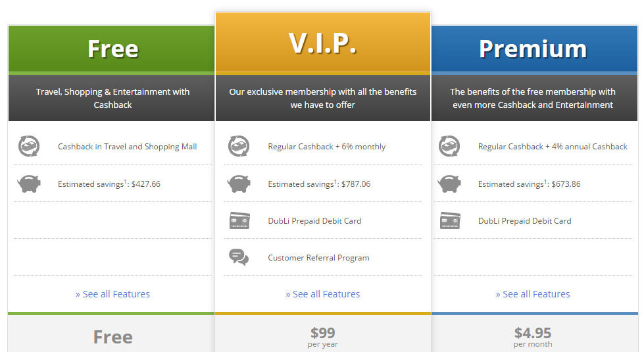Click the debit card icon in Premium plan
The height and width of the screenshot is (352, 644).
coord(450,220)
